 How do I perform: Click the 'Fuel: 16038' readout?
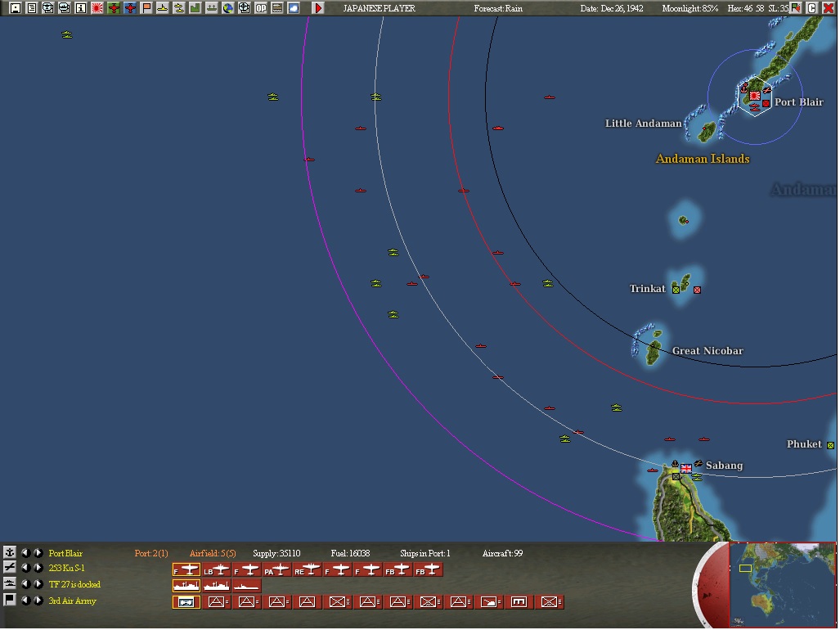pyautogui.click(x=350, y=553)
